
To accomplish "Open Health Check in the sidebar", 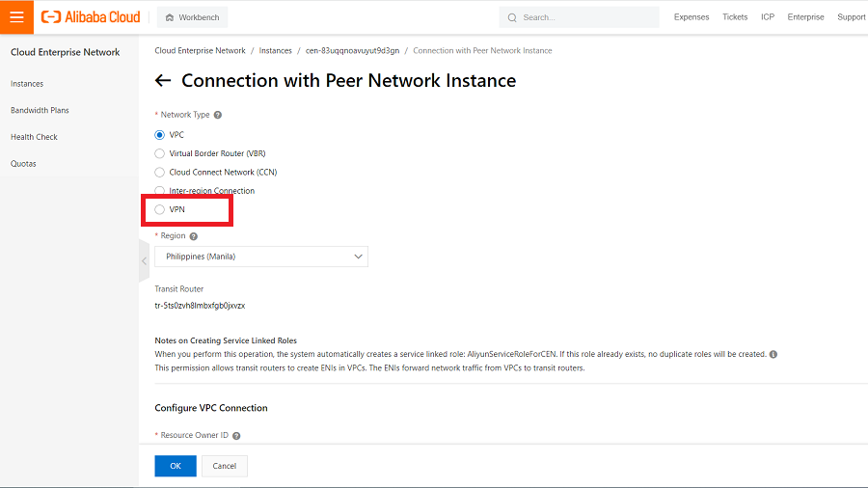I will tap(34, 137).
